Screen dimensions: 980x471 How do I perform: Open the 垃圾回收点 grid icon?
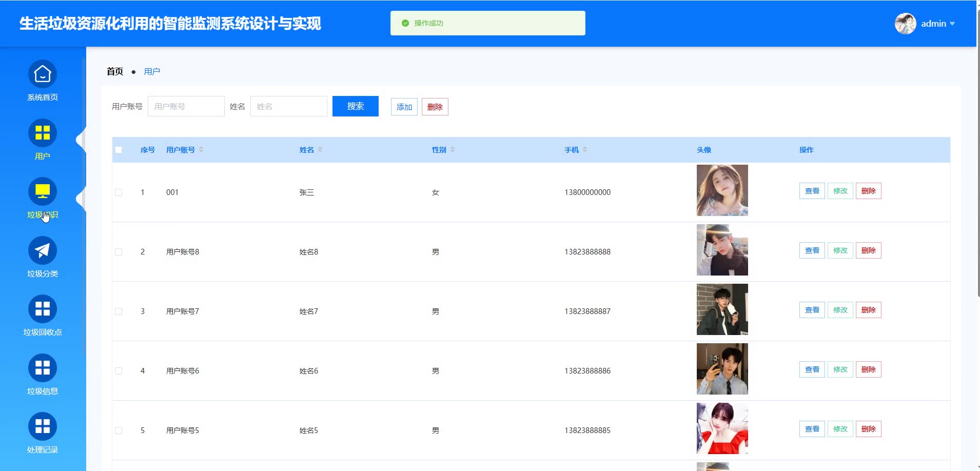tap(43, 309)
